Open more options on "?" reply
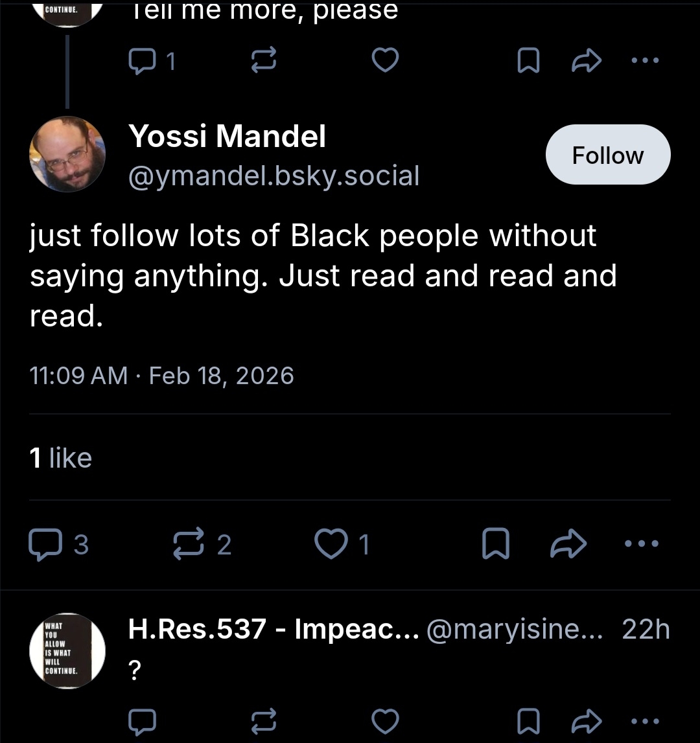Image resolution: width=700 pixels, height=743 pixels. tap(645, 720)
